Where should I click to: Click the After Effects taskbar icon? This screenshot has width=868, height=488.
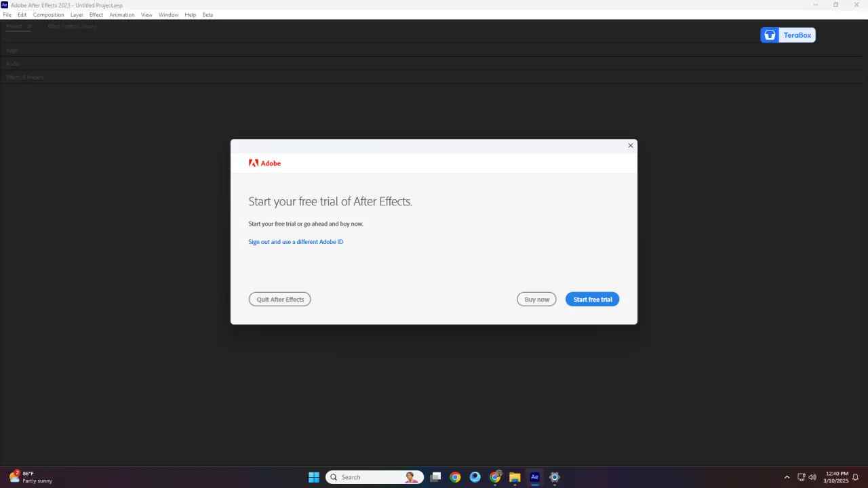pyautogui.click(x=534, y=477)
